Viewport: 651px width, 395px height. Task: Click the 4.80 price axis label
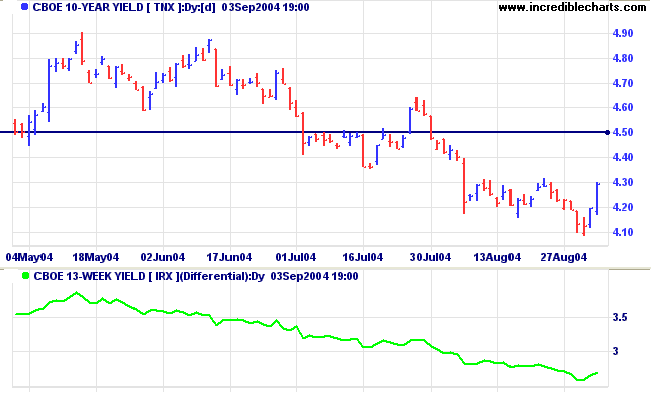pyautogui.click(x=623, y=58)
